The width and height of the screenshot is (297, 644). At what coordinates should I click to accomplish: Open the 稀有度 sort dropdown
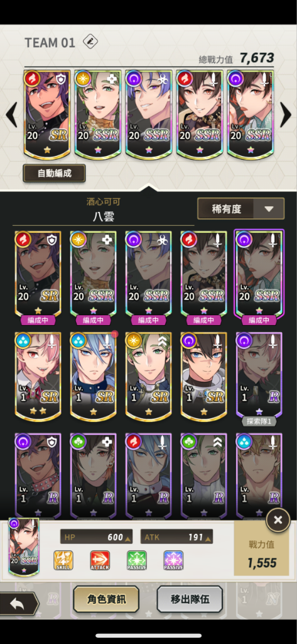[x=240, y=209]
